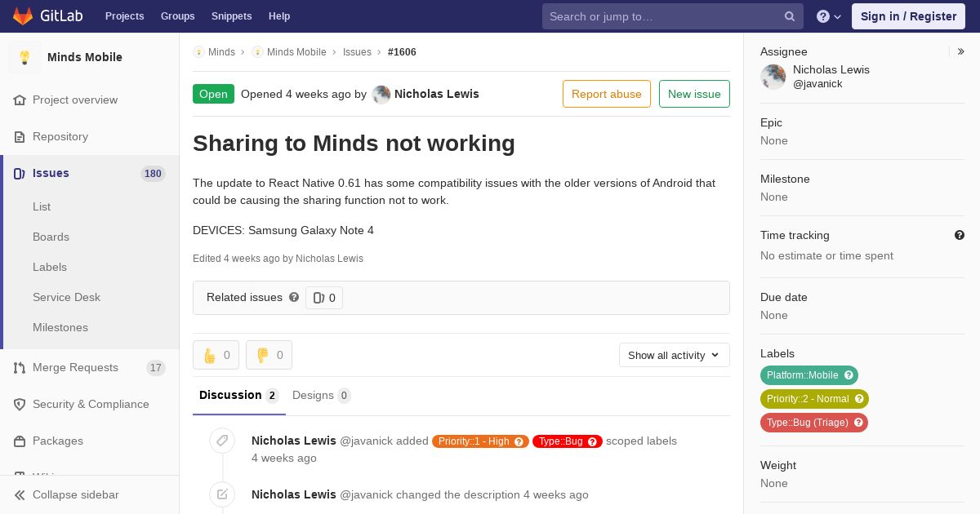Open the Minds Mobile project title link
The image size is (980, 514).
[x=85, y=57]
